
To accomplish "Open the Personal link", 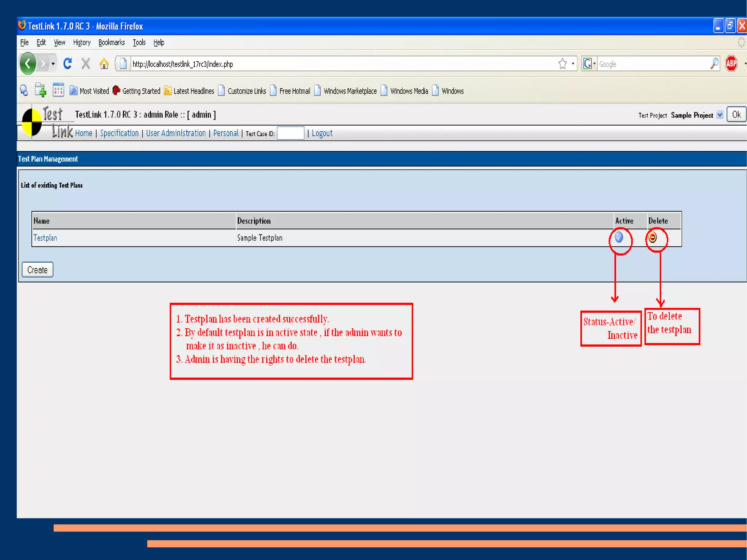I will (226, 133).
